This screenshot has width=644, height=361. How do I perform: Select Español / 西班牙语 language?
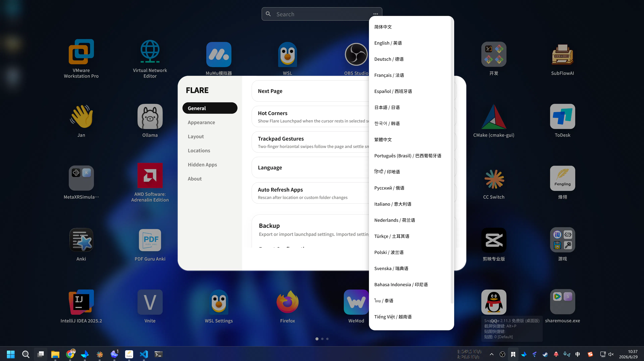tap(410, 91)
